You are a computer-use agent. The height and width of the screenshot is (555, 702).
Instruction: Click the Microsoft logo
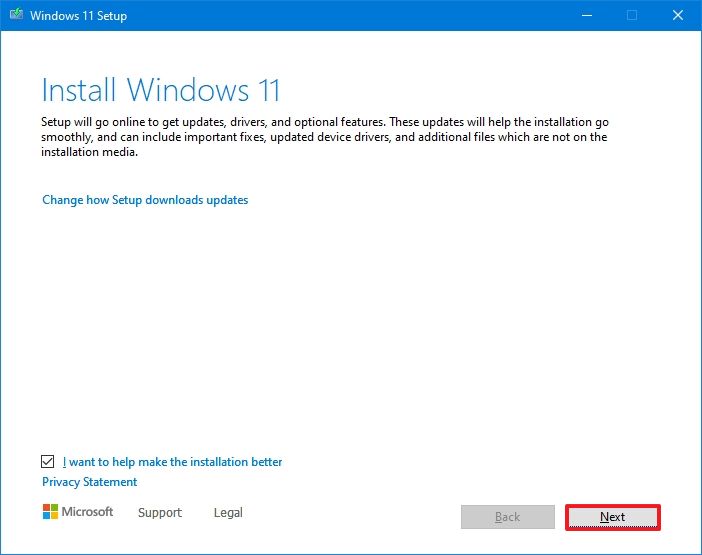point(77,512)
